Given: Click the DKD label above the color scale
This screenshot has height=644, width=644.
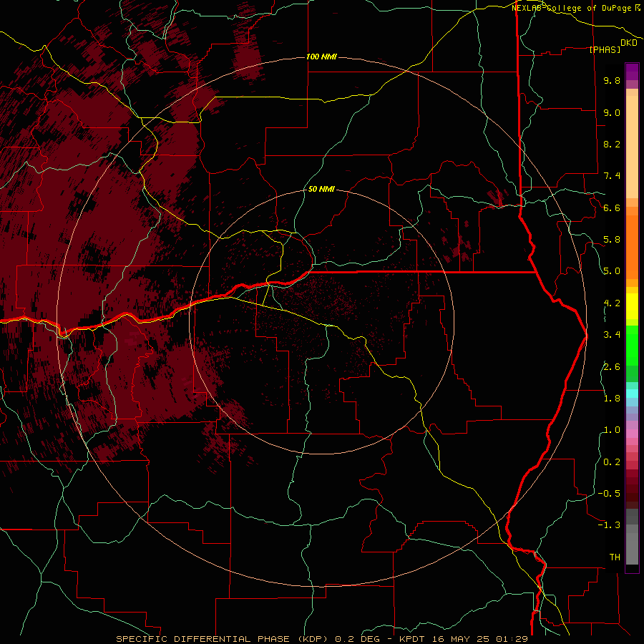Looking at the screenshot, I should (629, 43).
